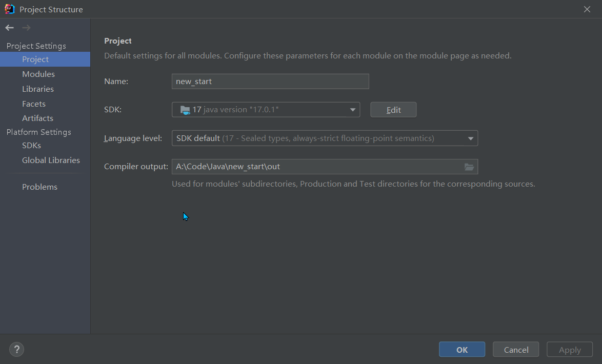The height and width of the screenshot is (364, 602).
Task: Open the Artifacts settings
Action: pyautogui.click(x=37, y=118)
